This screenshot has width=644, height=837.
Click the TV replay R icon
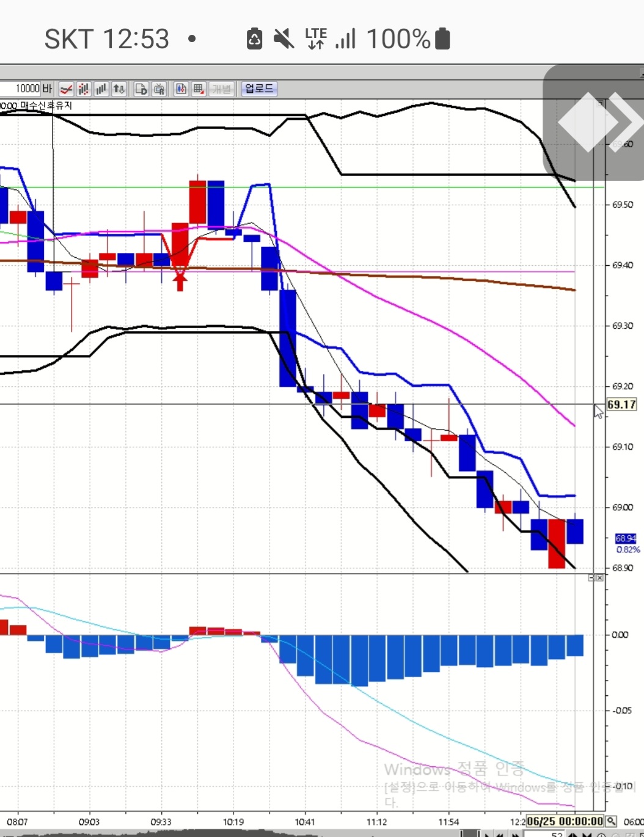point(159,89)
